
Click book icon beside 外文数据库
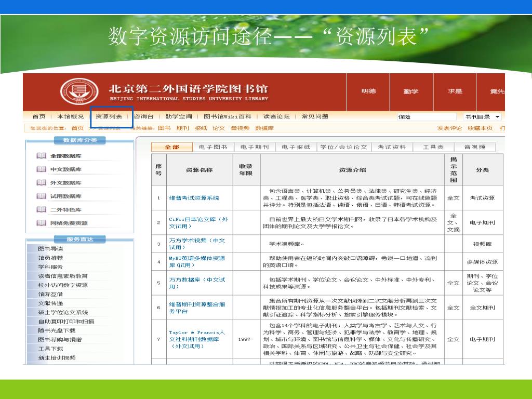(x=42, y=182)
